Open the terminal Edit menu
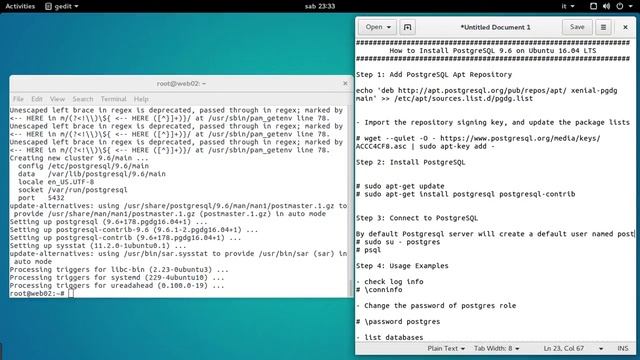 tap(37, 99)
